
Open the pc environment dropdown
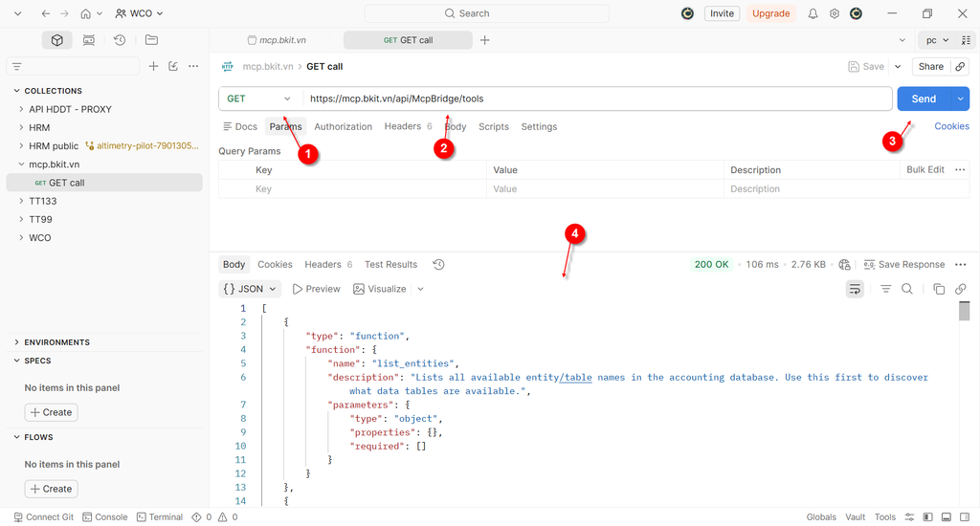coord(937,40)
